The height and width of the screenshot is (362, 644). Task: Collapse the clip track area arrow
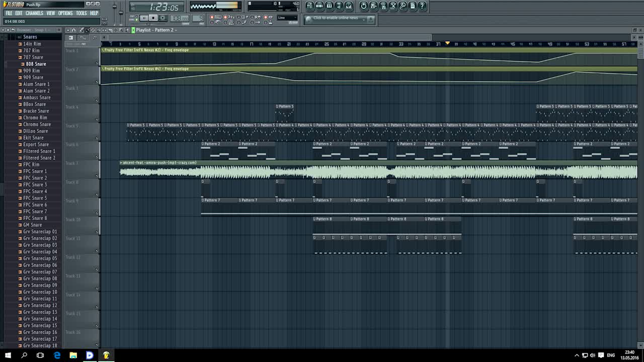coord(104,38)
